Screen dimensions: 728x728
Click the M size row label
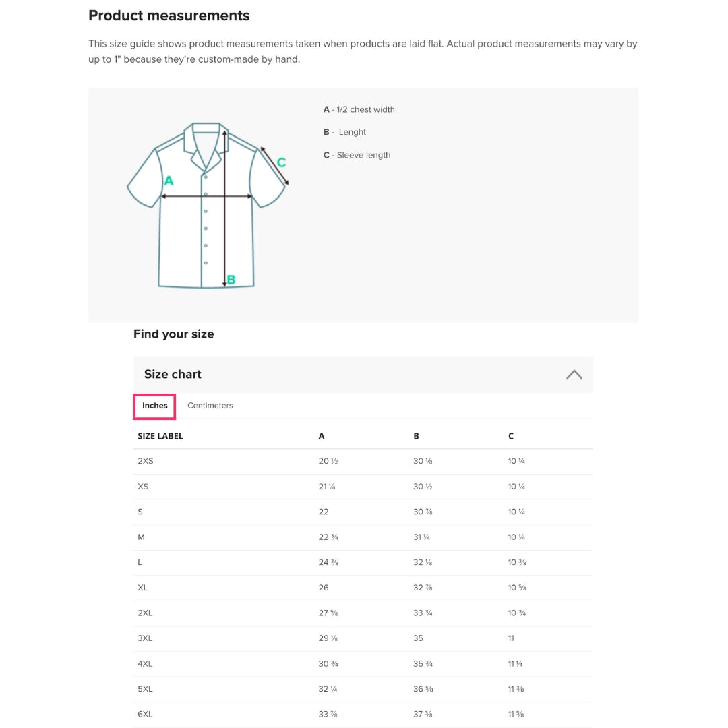click(141, 537)
